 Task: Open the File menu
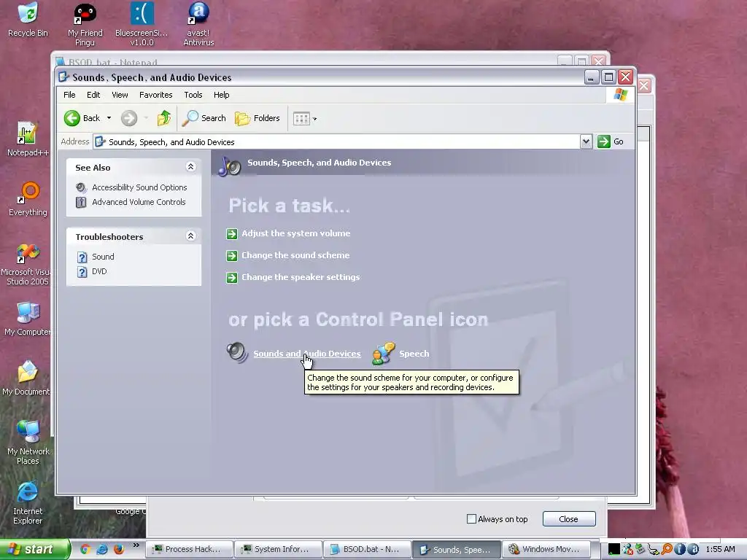[x=69, y=95]
